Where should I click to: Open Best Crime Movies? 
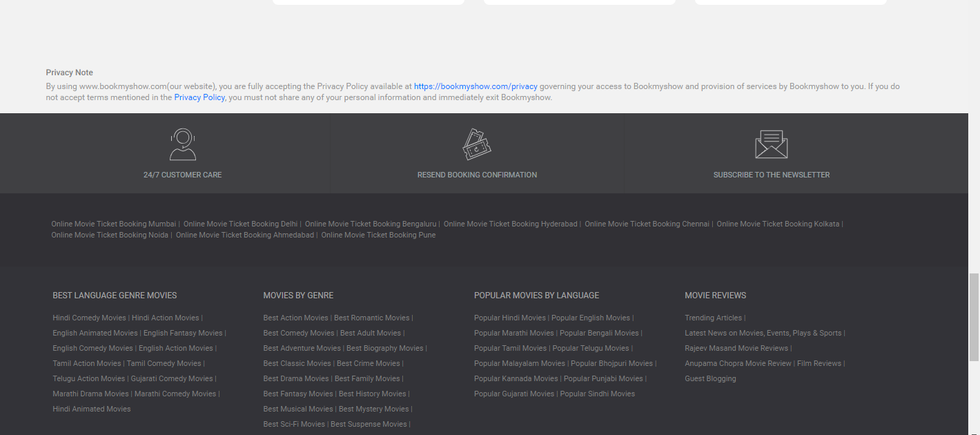(369, 363)
